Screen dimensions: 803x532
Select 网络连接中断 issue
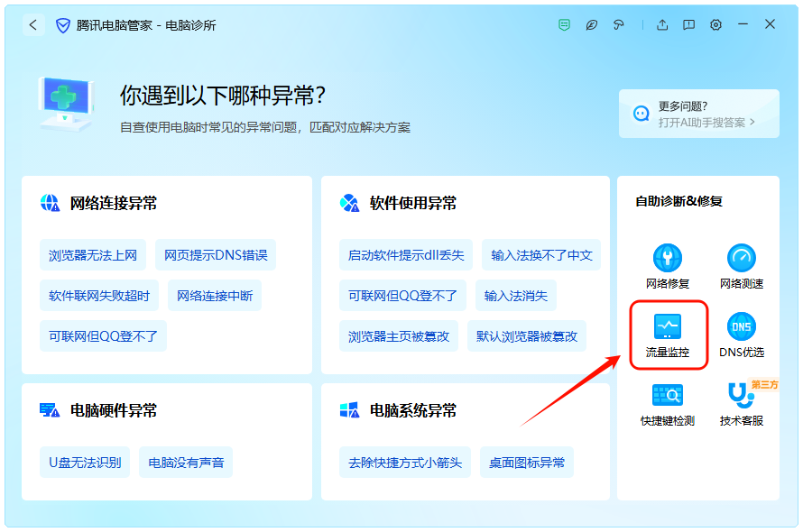pyautogui.click(x=215, y=296)
